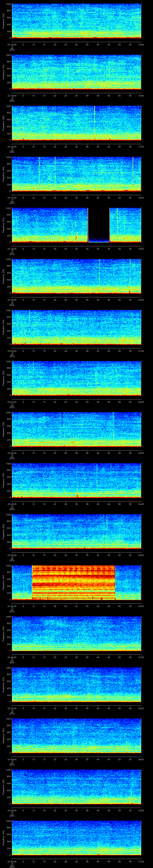Select the loud red band in the 23:25 spectrogram
Screen dimensions: 153x868
pos(74,582)
